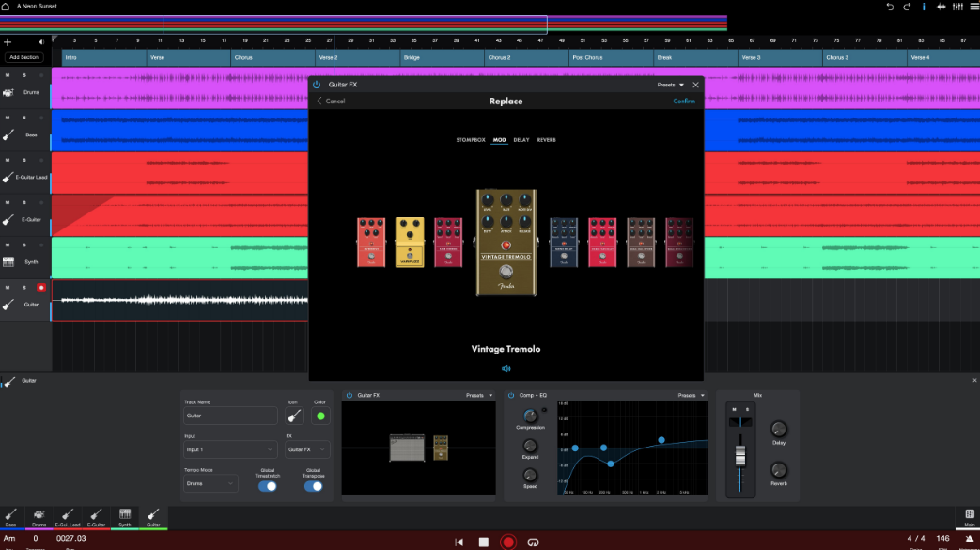Screen dimensions: 980x550
Task: Jump to the Post Chorus section marker
Action: [612, 57]
